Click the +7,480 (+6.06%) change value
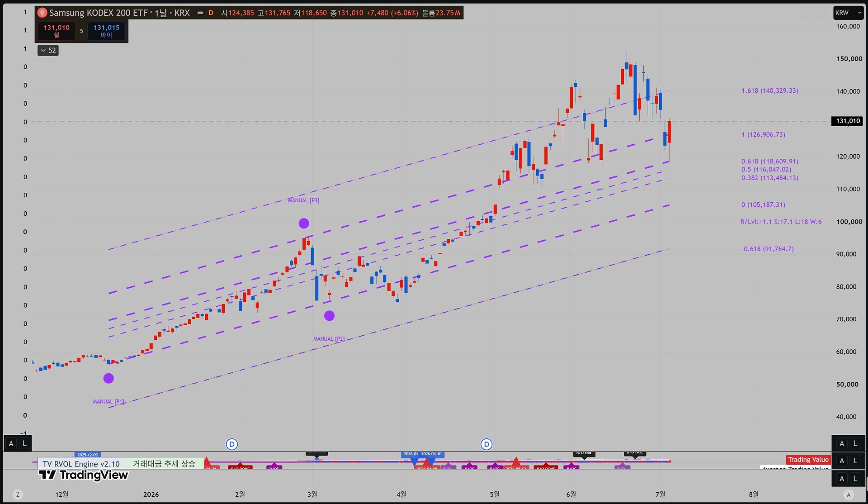 click(x=392, y=13)
